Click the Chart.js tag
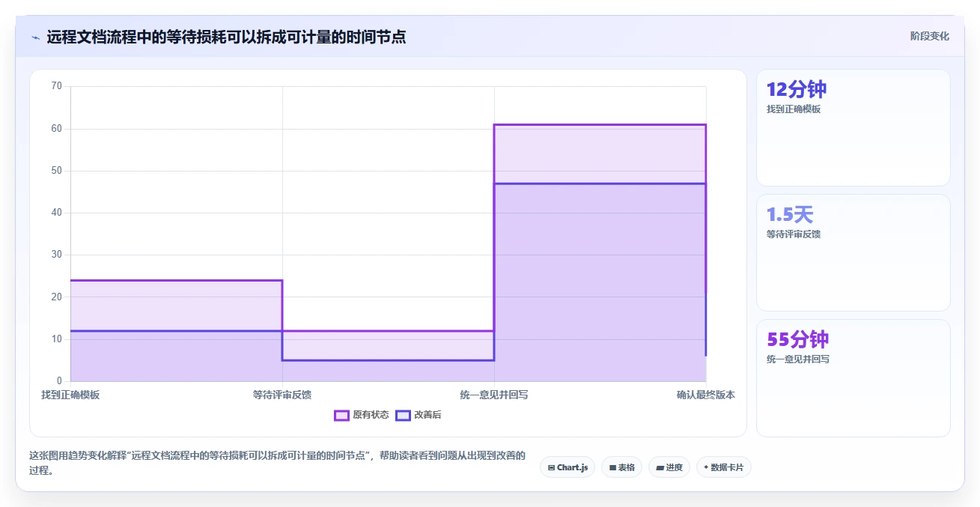Screen dimensions: 980x507 point(567,467)
